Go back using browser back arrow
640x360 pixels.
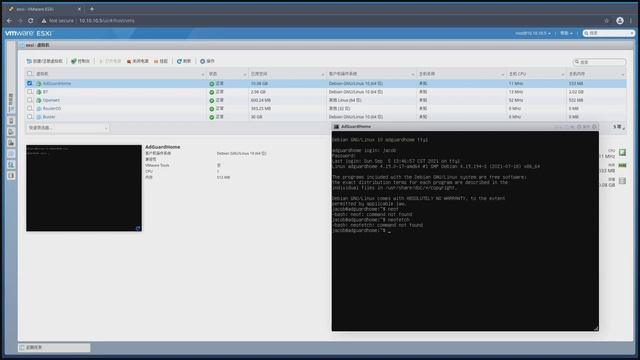point(9,20)
